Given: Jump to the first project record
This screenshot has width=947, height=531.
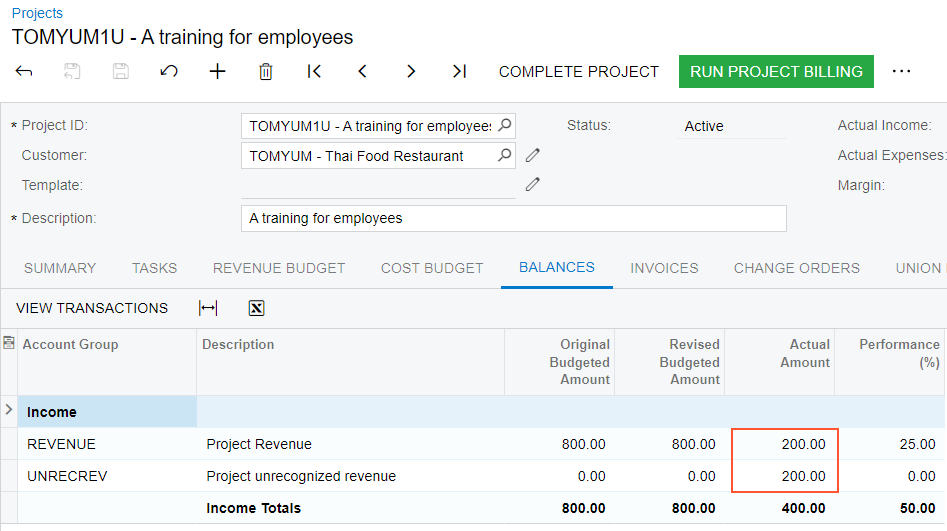Looking at the screenshot, I should pos(314,71).
